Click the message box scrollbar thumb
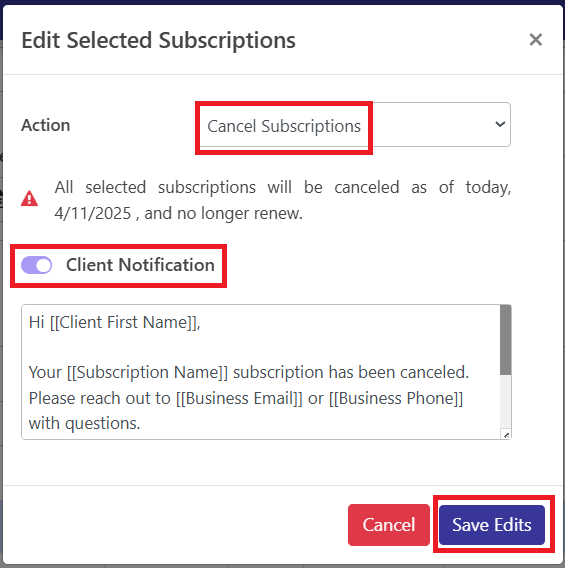The image size is (565, 568). (506, 340)
